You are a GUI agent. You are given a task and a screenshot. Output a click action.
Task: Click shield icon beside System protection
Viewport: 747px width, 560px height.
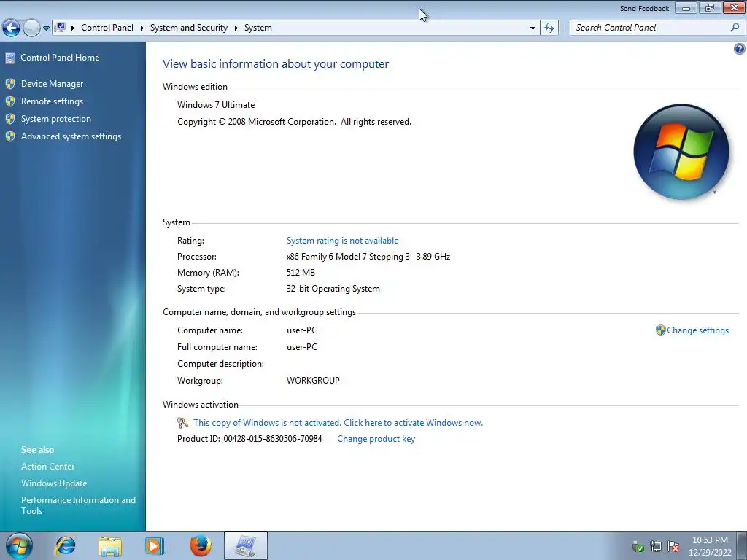coord(10,119)
